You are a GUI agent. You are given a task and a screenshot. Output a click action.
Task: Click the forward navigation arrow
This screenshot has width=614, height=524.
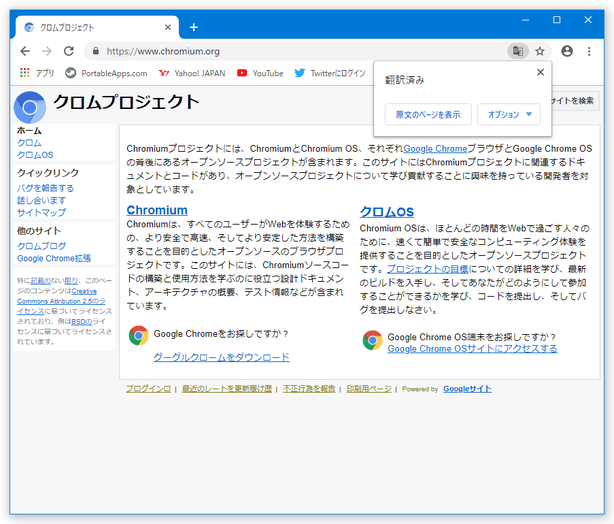[47, 51]
